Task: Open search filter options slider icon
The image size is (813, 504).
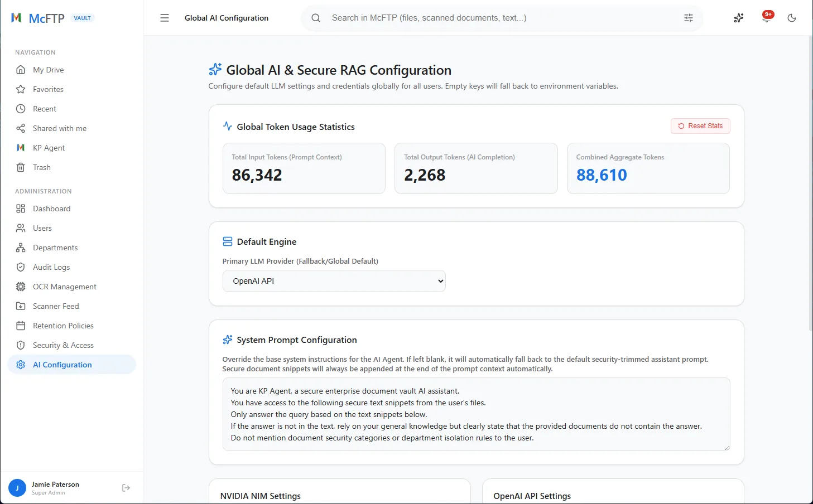Action: pyautogui.click(x=689, y=18)
